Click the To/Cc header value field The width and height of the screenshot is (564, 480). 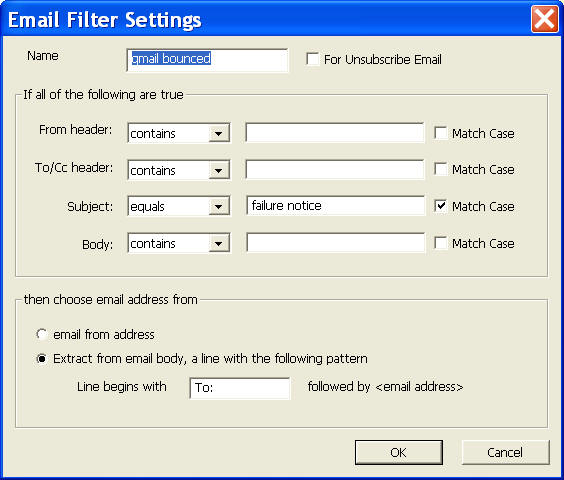tap(335, 169)
